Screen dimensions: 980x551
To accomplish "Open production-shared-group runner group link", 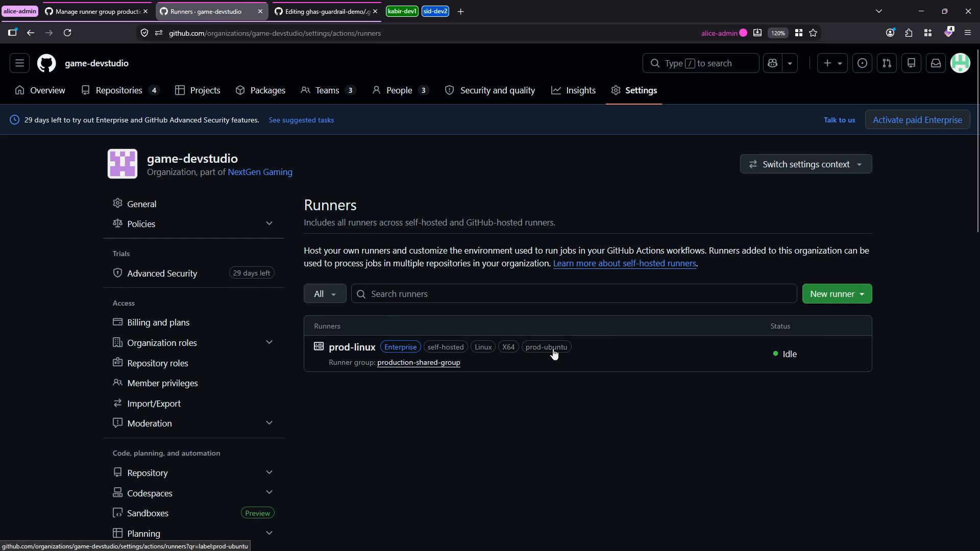I will [419, 363].
